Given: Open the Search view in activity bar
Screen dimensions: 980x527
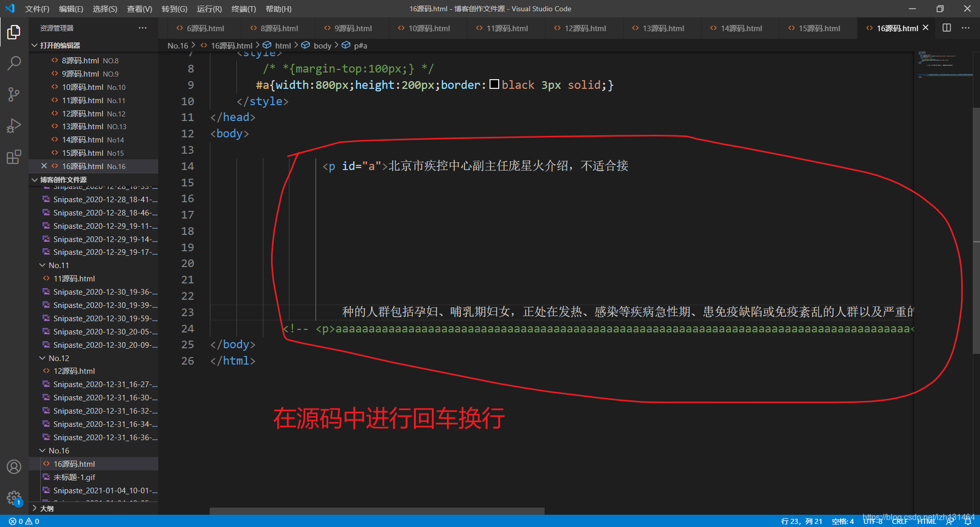Looking at the screenshot, I should click(14, 63).
